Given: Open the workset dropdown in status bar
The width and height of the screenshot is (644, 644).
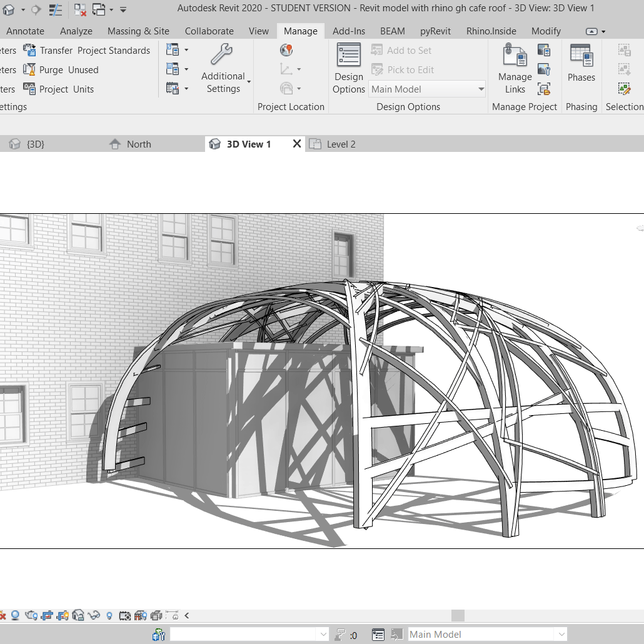Looking at the screenshot, I should pos(323,635).
